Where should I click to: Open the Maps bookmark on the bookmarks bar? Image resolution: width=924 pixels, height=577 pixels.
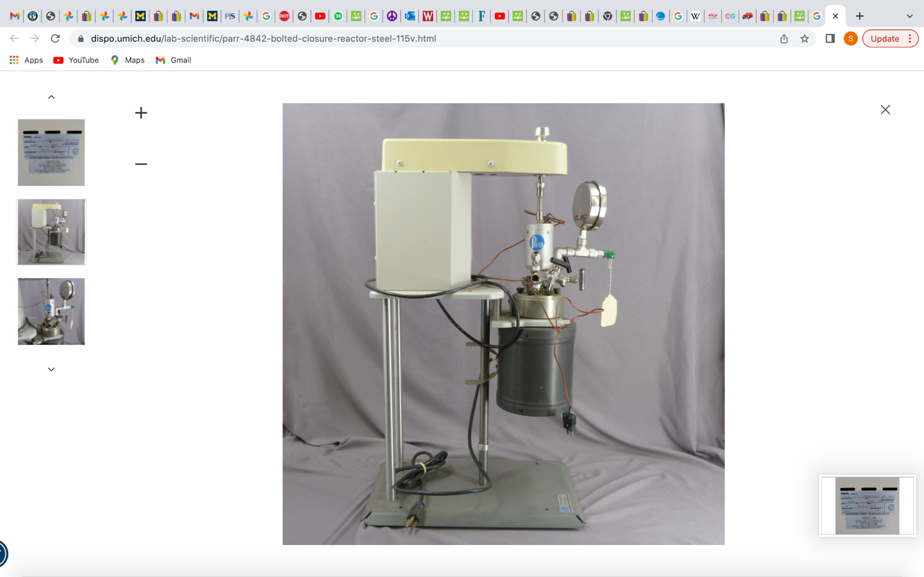pos(127,59)
